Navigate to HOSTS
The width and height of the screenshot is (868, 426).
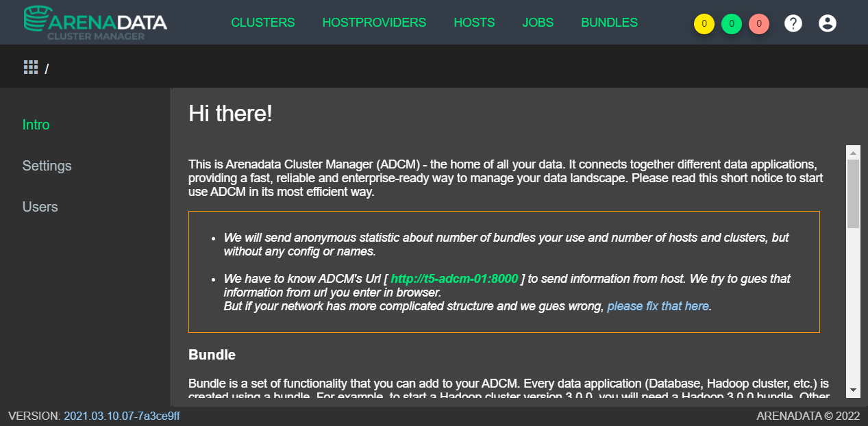pos(474,22)
